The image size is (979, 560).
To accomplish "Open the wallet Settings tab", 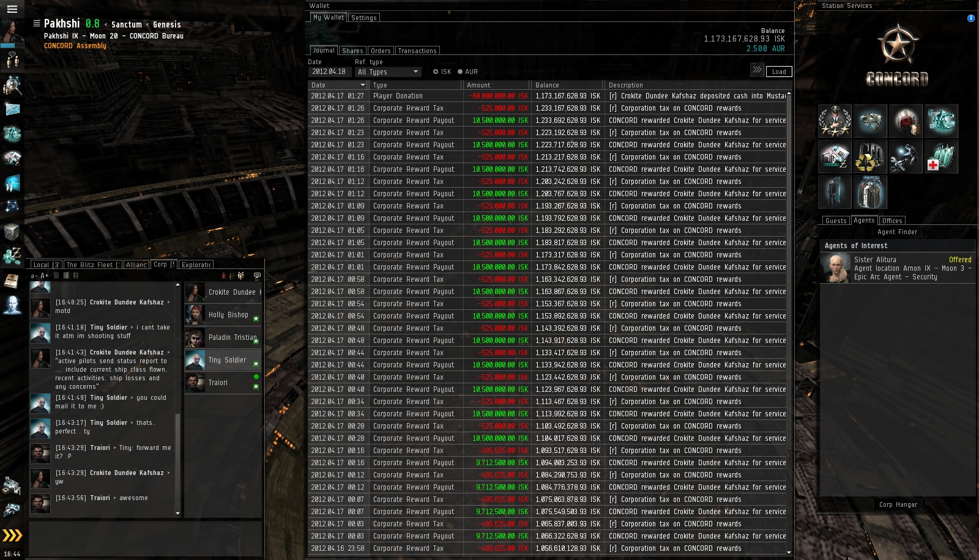I will pyautogui.click(x=364, y=18).
